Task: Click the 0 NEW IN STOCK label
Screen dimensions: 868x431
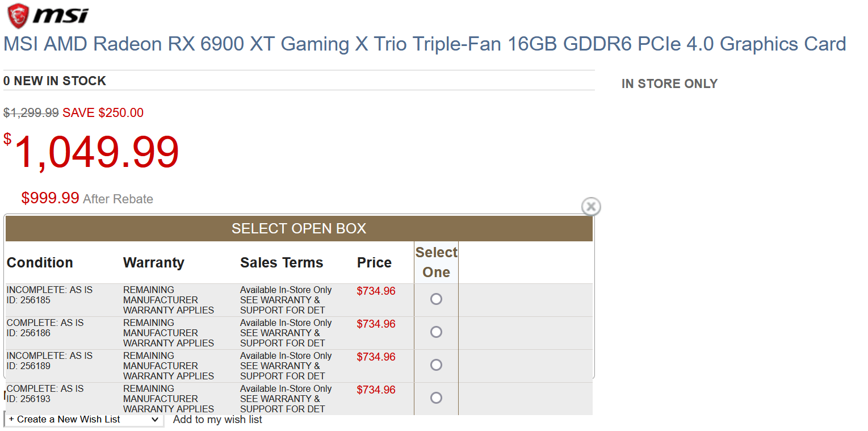Action: [x=54, y=81]
